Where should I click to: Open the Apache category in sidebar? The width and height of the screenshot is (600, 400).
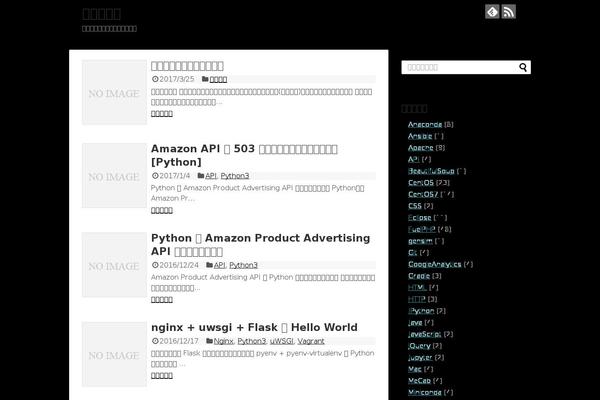coord(421,148)
